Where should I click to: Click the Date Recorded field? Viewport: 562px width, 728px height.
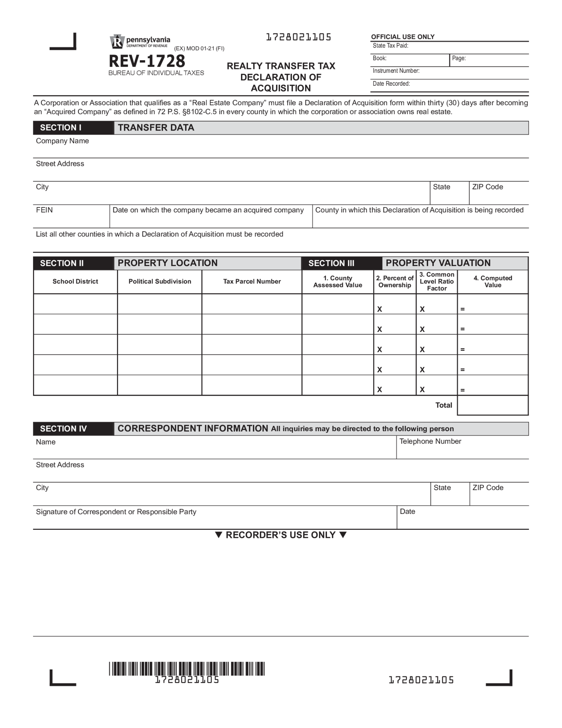point(450,85)
